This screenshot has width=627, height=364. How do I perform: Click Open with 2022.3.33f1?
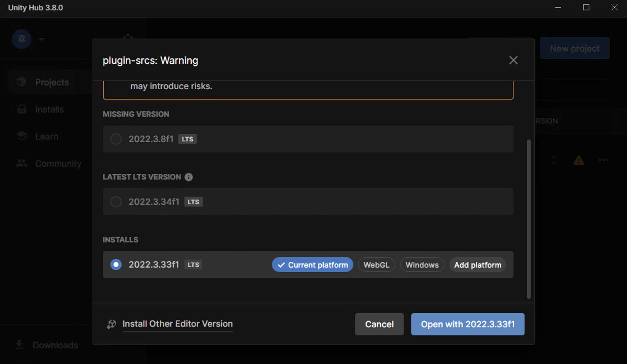coord(467,324)
